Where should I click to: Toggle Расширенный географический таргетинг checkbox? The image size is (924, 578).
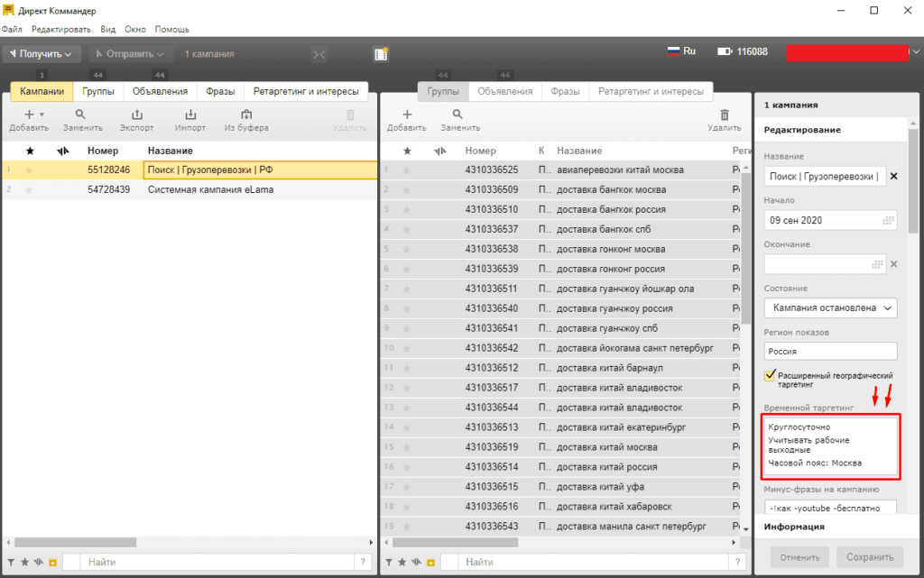(x=770, y=375)
